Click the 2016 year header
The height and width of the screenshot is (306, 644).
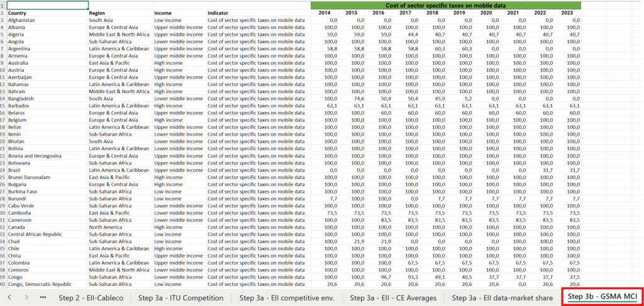click(378, 13)
